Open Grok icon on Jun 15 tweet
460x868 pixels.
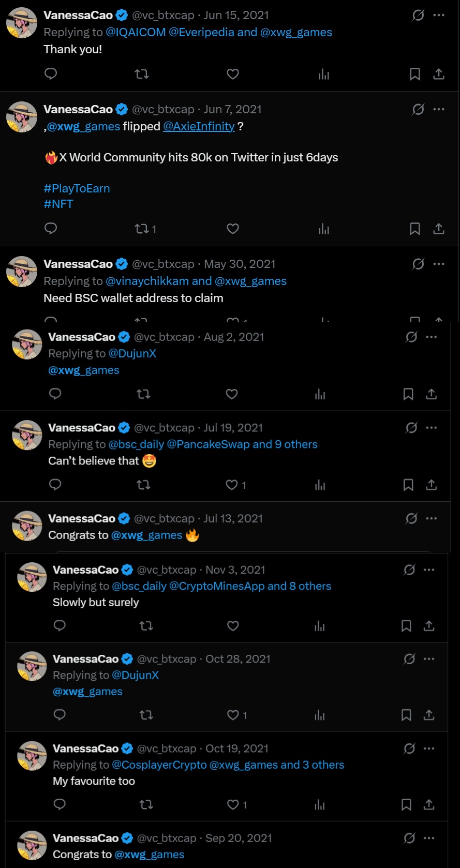click(418, 16)
